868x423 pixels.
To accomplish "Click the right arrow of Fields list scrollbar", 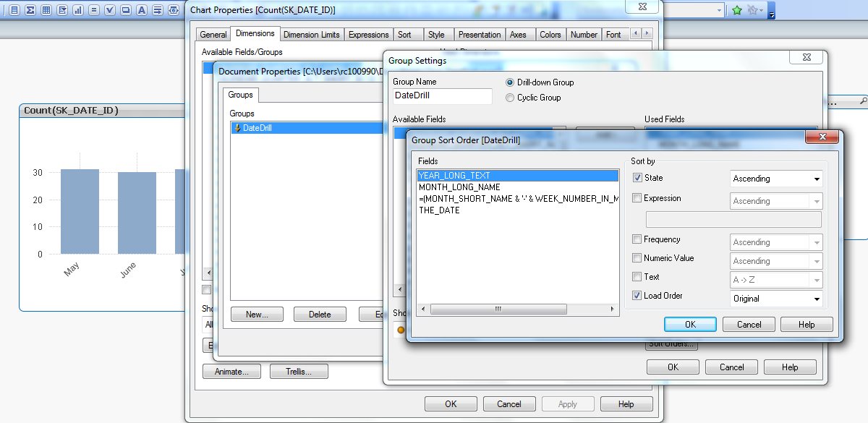I will [x=614, y=309].
